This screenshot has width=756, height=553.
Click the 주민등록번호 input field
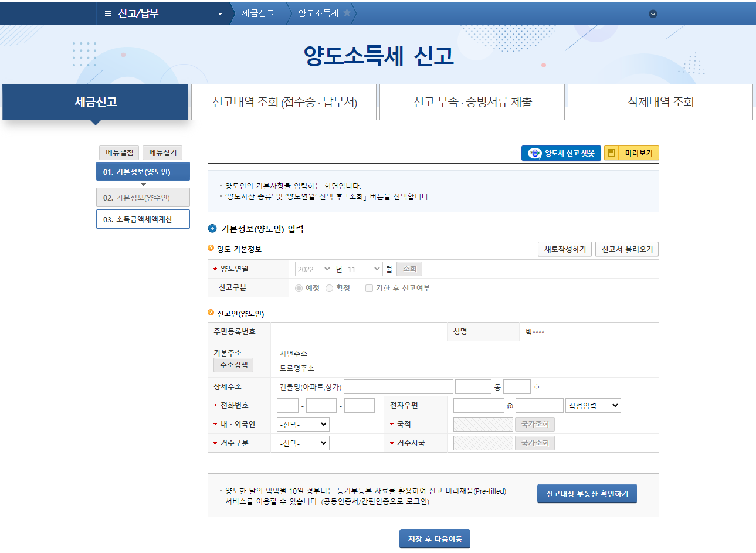click(x=361, y=331)
